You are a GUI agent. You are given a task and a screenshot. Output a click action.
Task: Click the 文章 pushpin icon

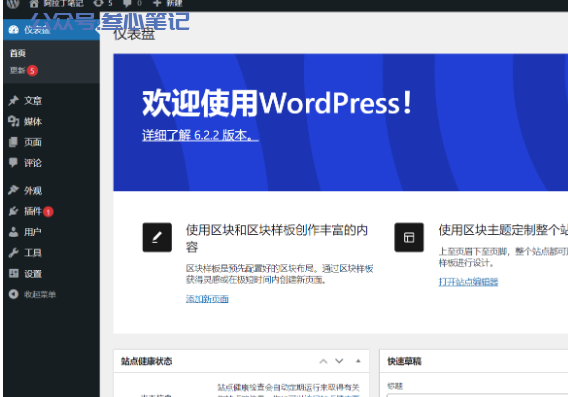(x=13, y=100)
